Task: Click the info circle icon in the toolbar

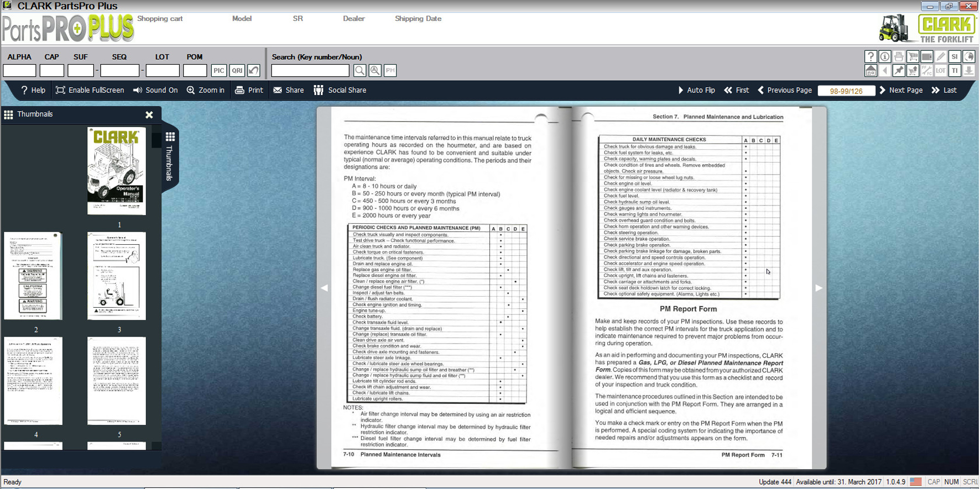Action: tap(884, 57)
